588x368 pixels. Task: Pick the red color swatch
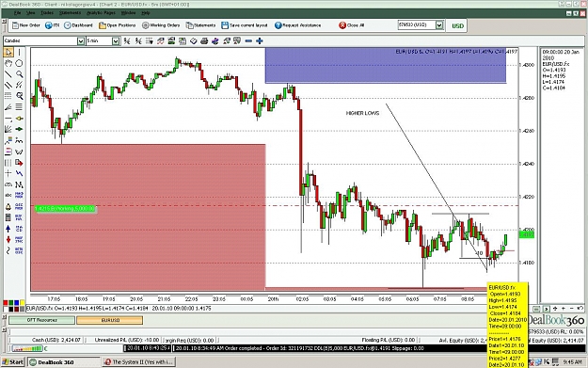pos(6,303)
